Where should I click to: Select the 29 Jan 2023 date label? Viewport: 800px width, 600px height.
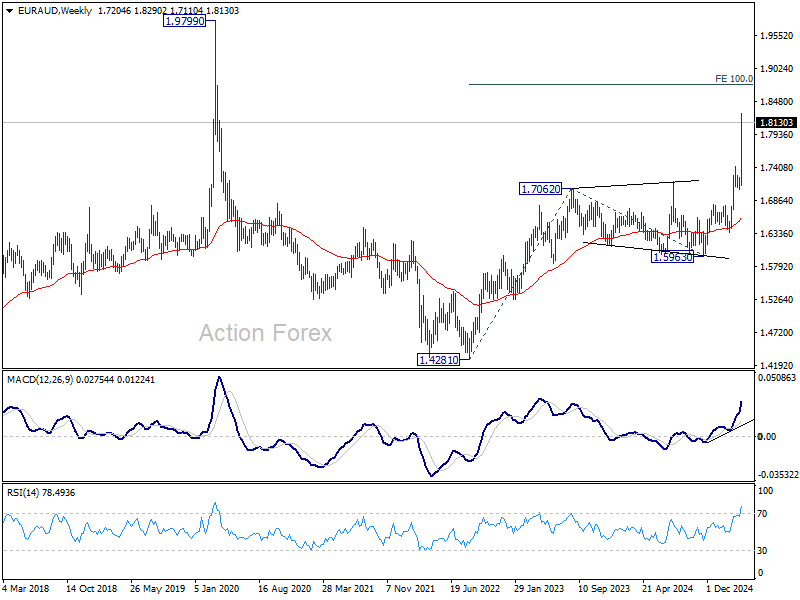[539, 588]
